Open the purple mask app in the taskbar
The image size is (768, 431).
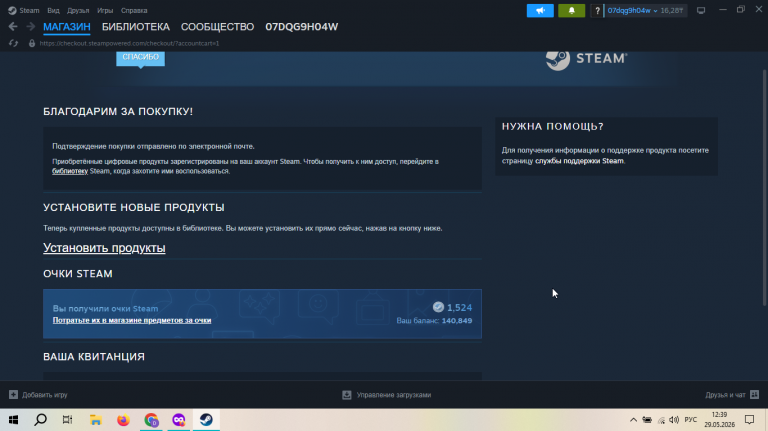click(179, 420)
